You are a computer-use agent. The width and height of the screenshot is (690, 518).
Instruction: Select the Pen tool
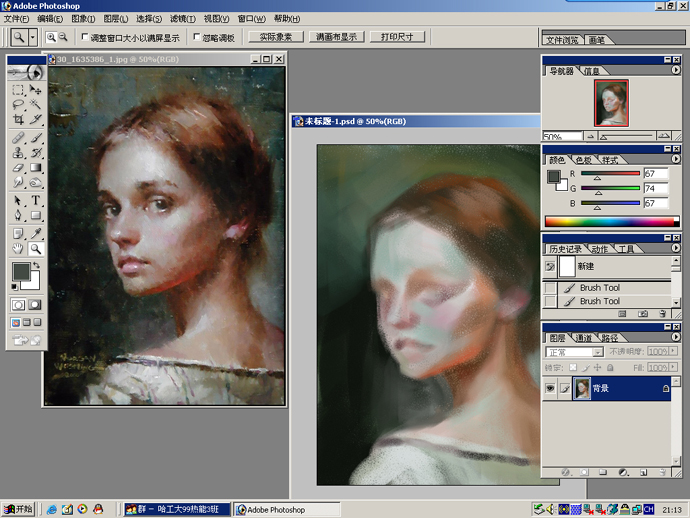pos(18,215)
